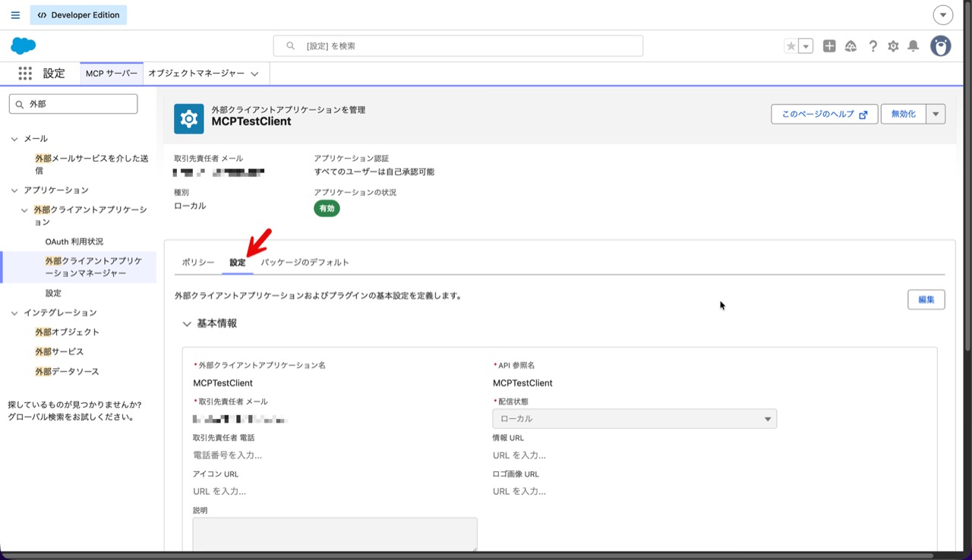Click the 編集 button

tap(926, 300)
